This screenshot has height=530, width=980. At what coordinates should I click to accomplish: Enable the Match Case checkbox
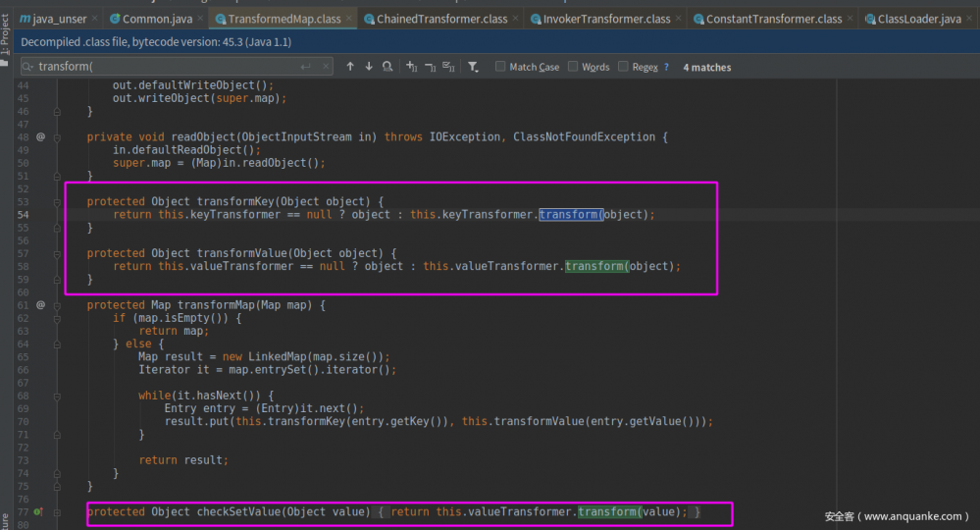coord(500,67)
